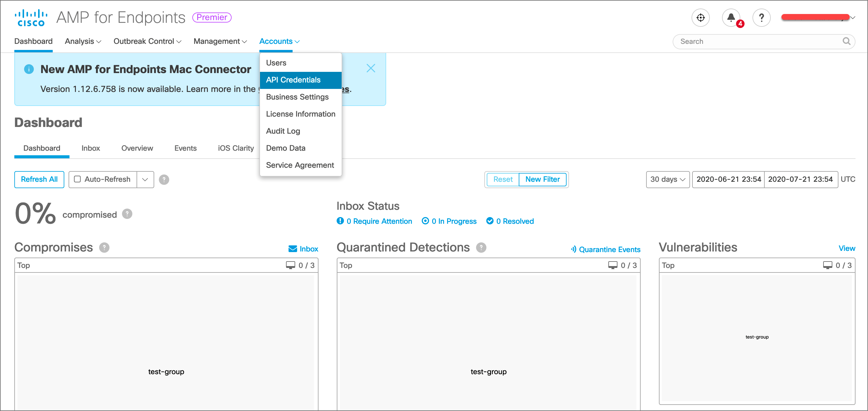Viewport: 868px width, 411px height.
Task: Switch to the Overview tab
Action: pos(137,148)
